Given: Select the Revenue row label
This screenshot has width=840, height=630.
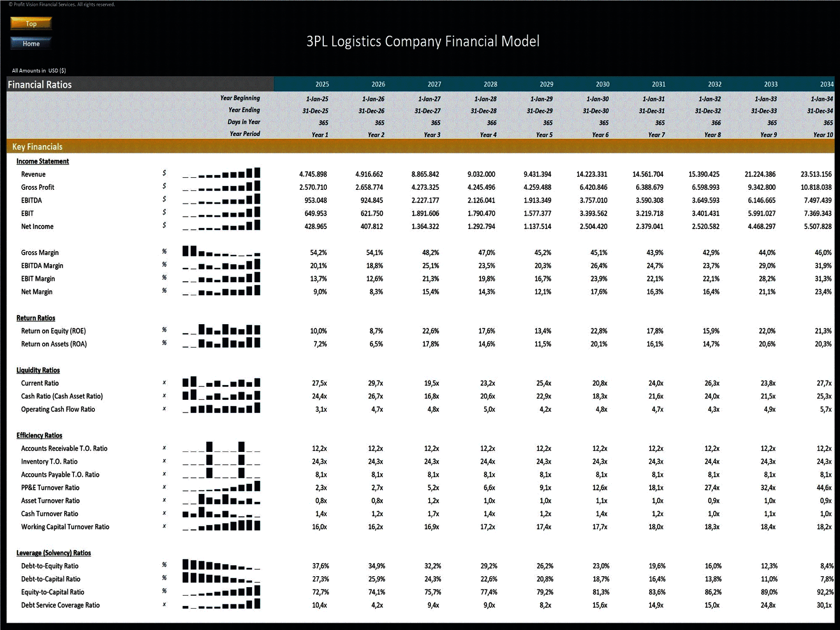Looking at the screenshot, I should pos(33,174).
